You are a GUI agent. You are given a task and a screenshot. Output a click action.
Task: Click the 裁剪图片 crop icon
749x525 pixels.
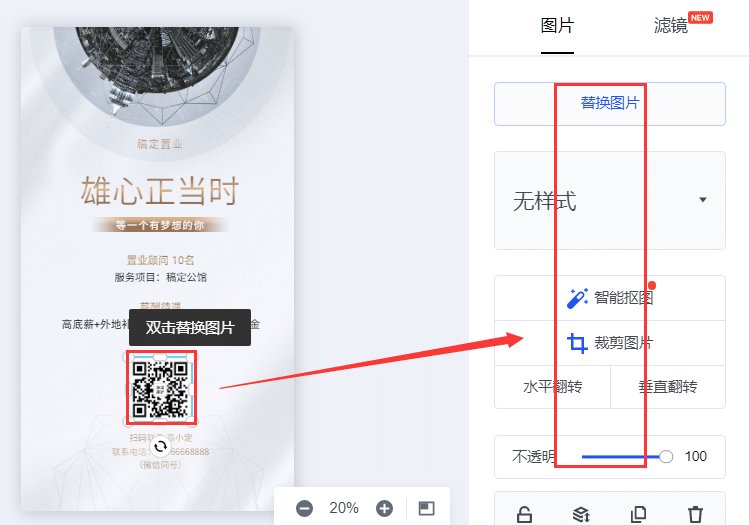pyautogui.click(x=577, y=343)
